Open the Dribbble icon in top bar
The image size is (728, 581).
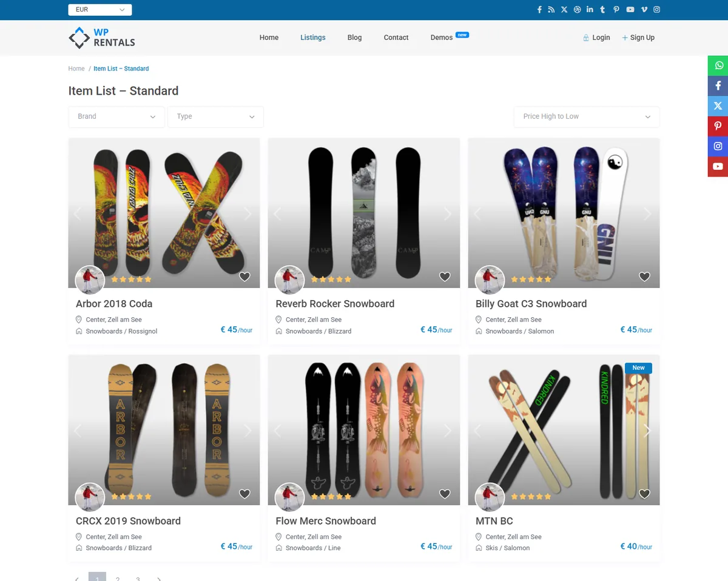(578, 10)
